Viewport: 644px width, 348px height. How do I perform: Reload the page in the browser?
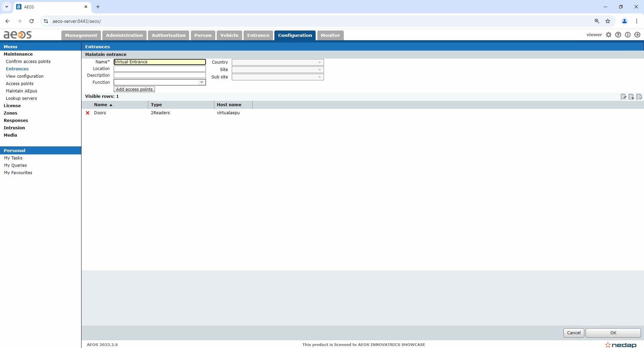point(32,21)
